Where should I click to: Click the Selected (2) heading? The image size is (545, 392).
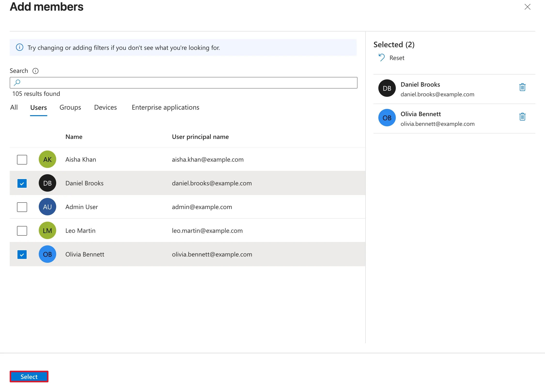[394, 45]
